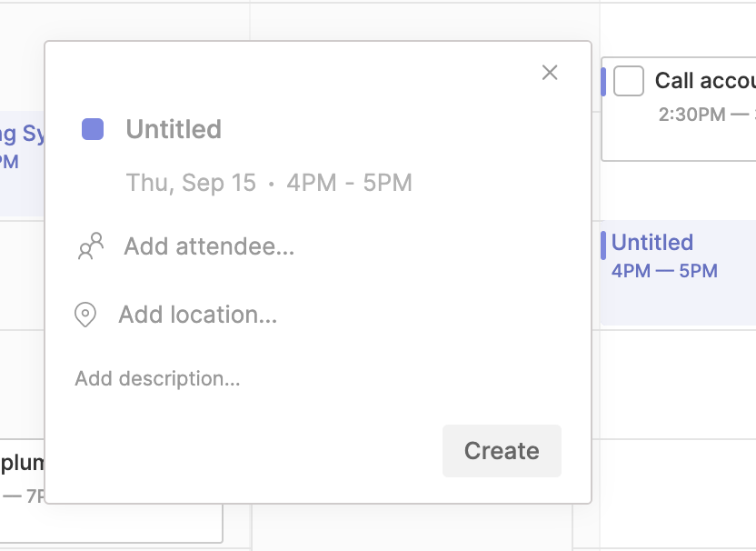Click the 4PM — 5PM label on calendar event
The image size is (756, 551).
[664, 271]
